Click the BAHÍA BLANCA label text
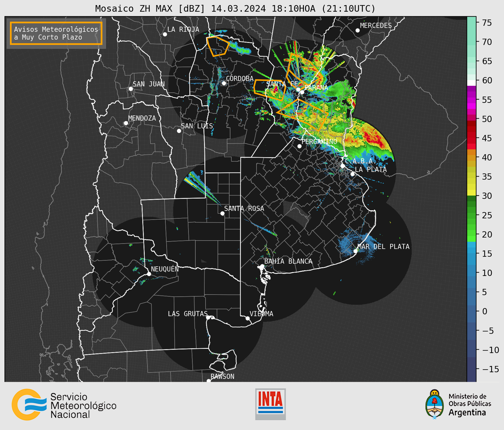The height and width of the screenshot is (430, 504). click(288, 261)
